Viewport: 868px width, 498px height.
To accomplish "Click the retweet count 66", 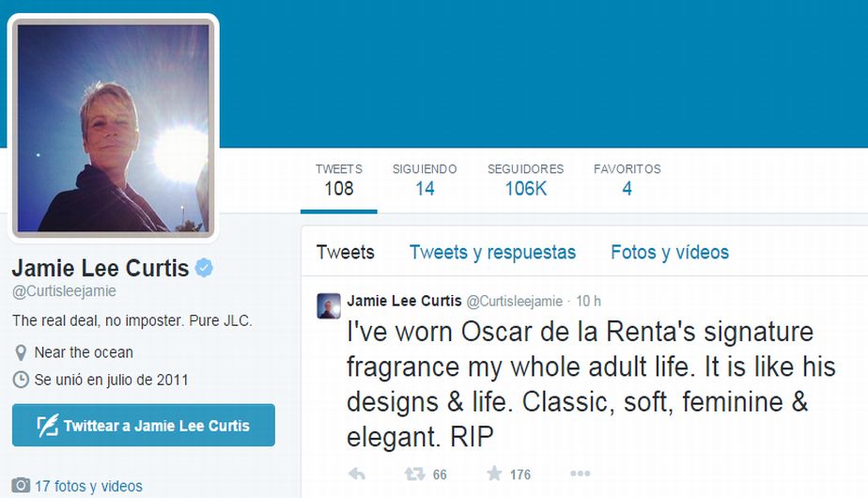I will click(440, 475).
